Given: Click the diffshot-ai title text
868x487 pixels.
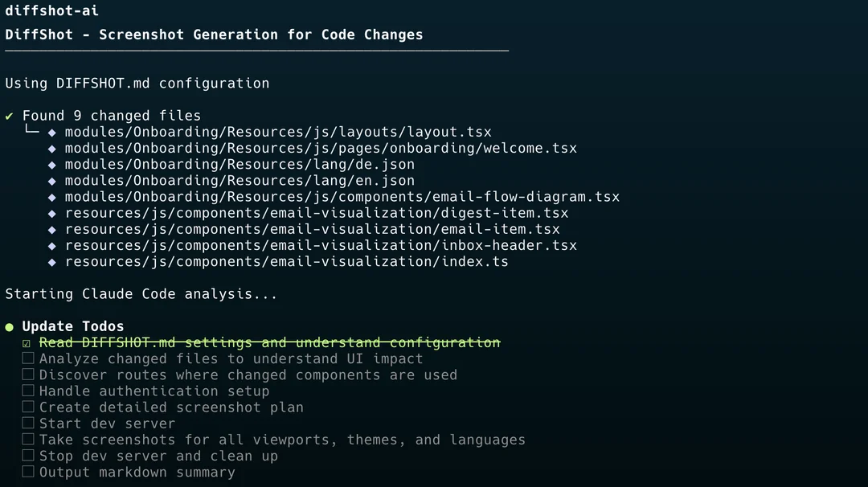Looking at the screenshot, I should [x=52, y=10].
